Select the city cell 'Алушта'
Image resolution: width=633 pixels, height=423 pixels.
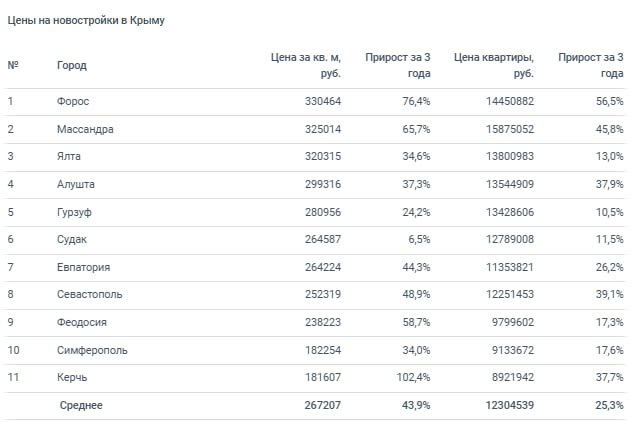[x=76, y=184]
